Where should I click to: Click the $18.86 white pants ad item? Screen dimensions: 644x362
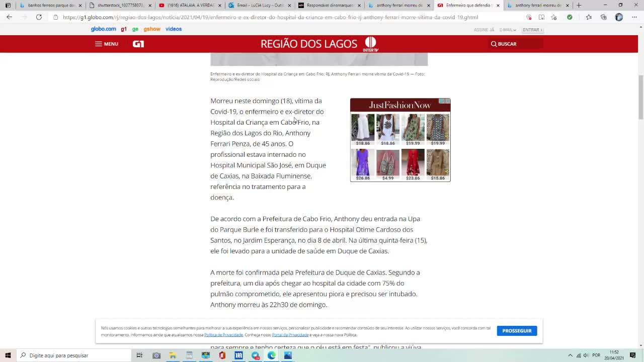pyautogui.click(x=363, y=130)
